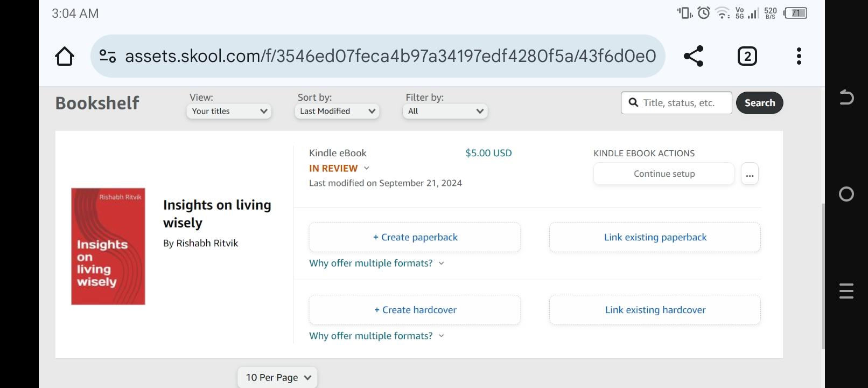Click '+ Create paperback'
868x388 pixels.
click(x=415, y=237)
